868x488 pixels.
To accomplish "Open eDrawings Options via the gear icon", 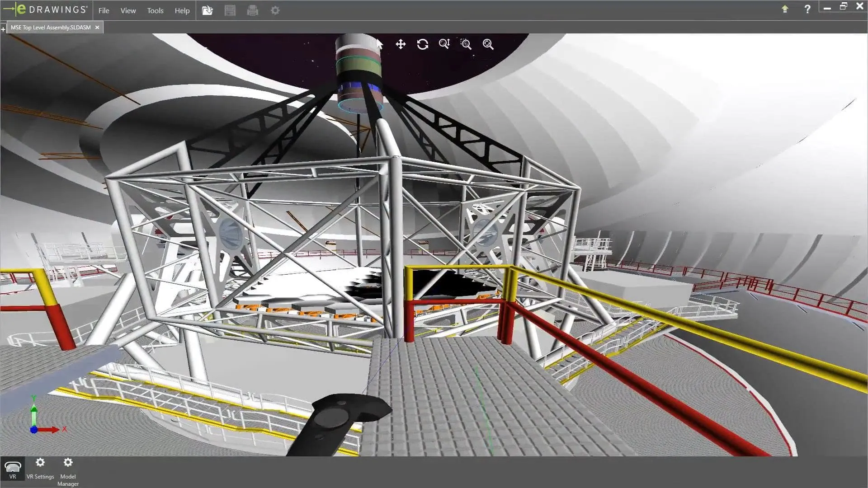I will (275, 10).
